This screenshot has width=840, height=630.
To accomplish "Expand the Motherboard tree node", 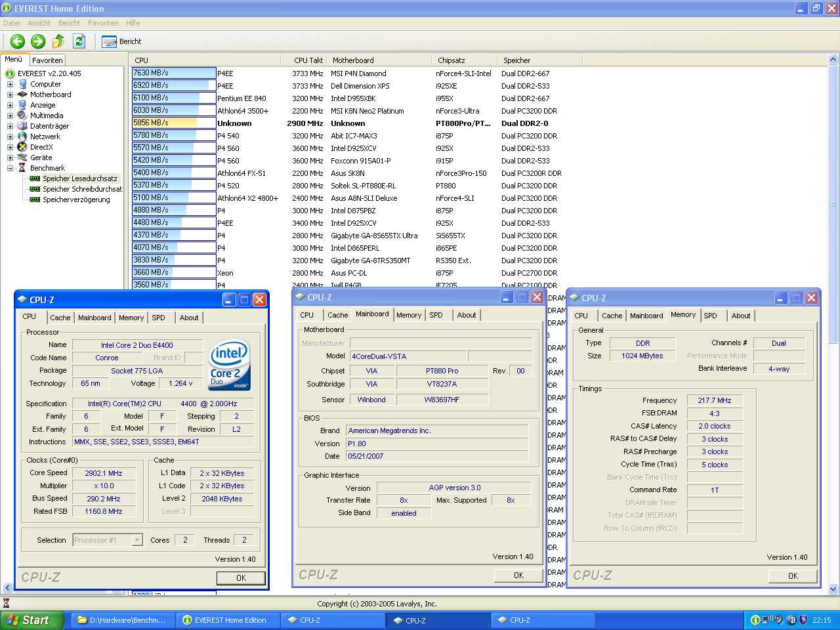I will click(x=10, y=94).
